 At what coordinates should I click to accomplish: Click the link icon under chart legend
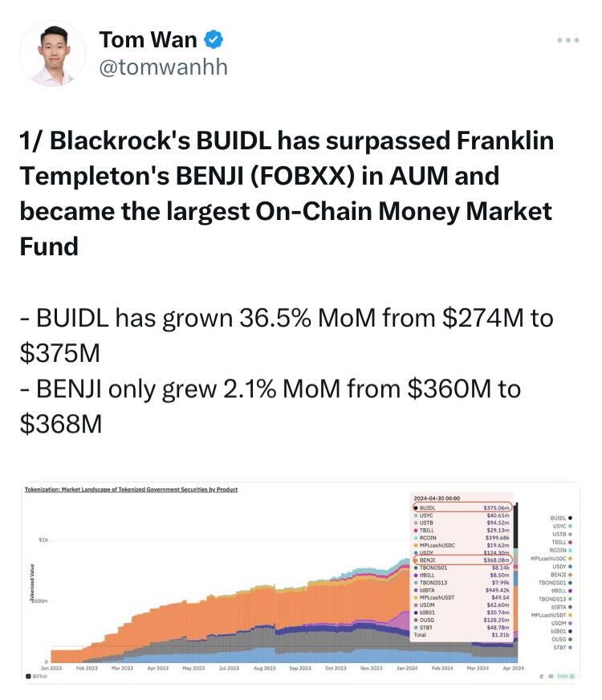(541, 677)
